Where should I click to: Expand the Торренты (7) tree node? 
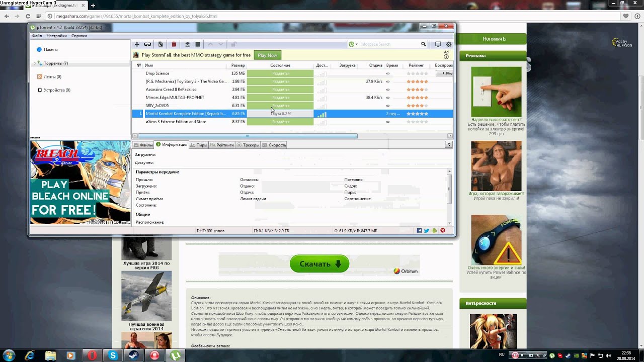35,63
